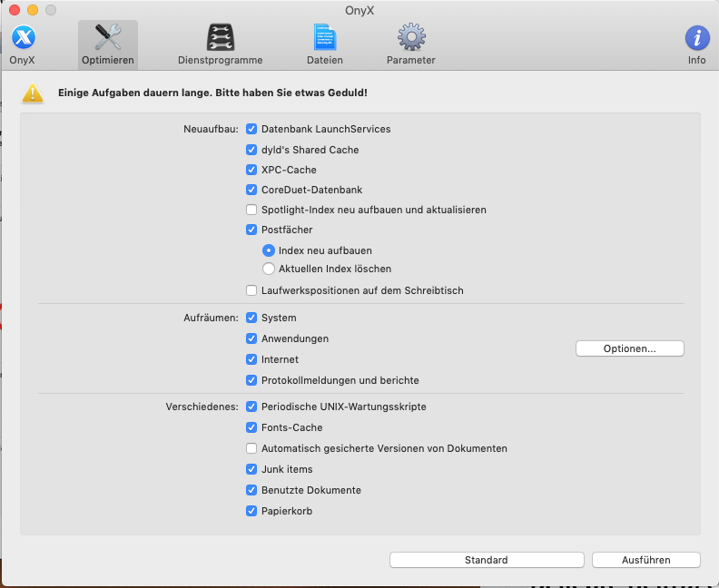
Task: Open the Info icon in toolbar
Action: (x=696, y=38)
